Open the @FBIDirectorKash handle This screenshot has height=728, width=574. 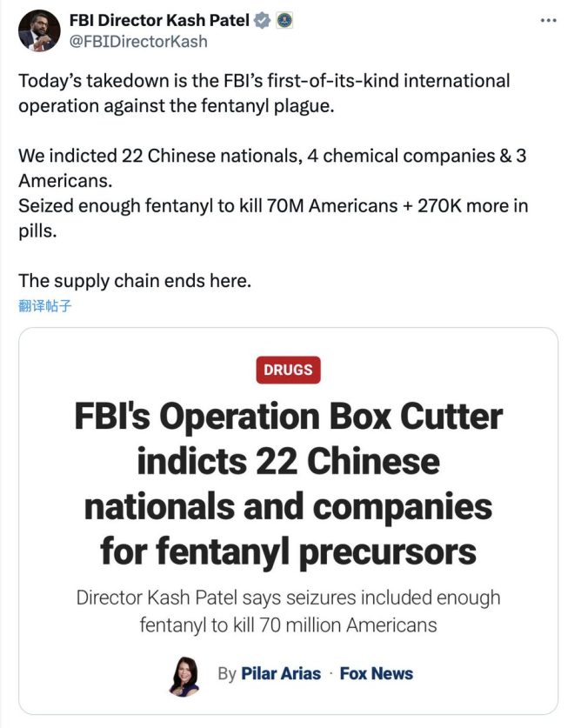pyautogui.click(x=138, y=42)
